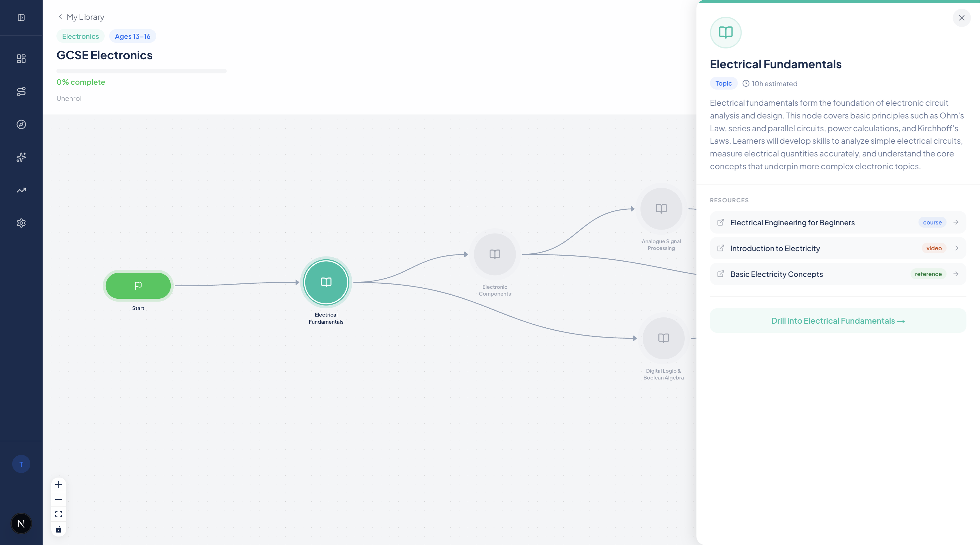Click the 0% complete label

pos(81,82)
